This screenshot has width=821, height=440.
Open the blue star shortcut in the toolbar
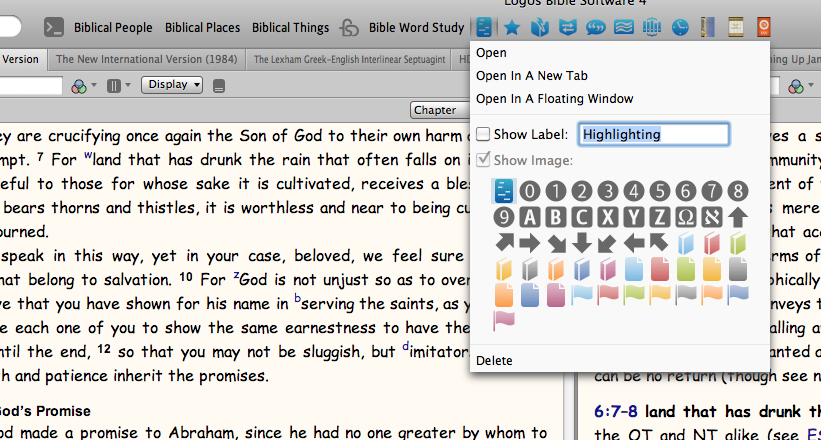tap(512, 27)
